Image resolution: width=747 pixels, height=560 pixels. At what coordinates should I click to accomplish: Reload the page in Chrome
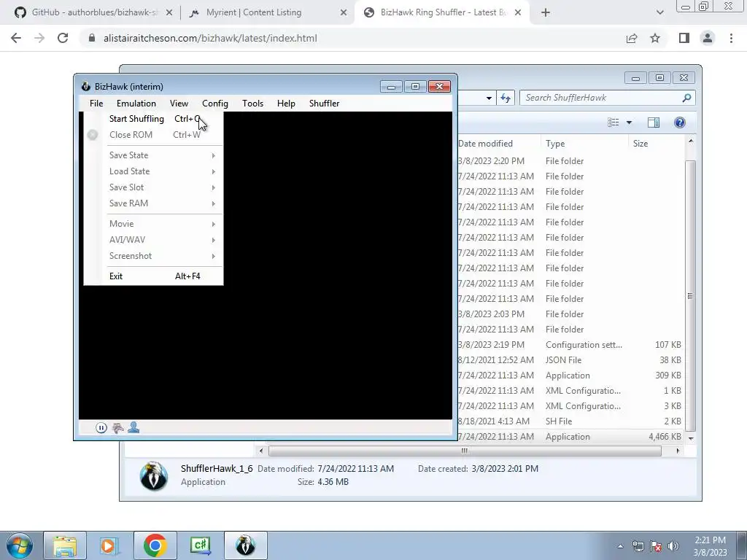(x=63, y=38)
